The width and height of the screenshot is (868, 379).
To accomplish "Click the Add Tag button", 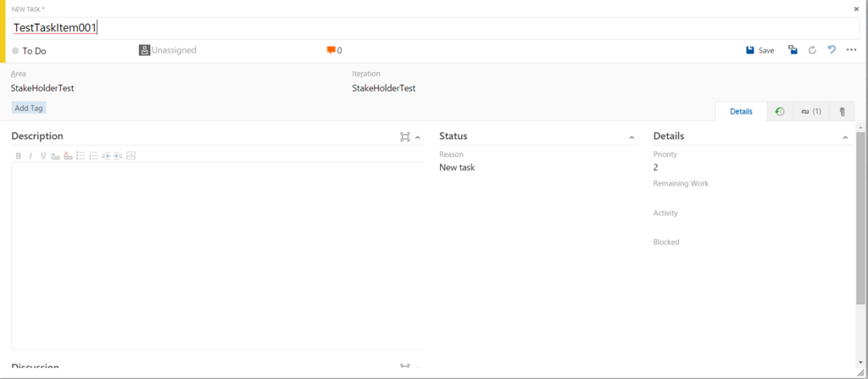I will coord(29,108).
